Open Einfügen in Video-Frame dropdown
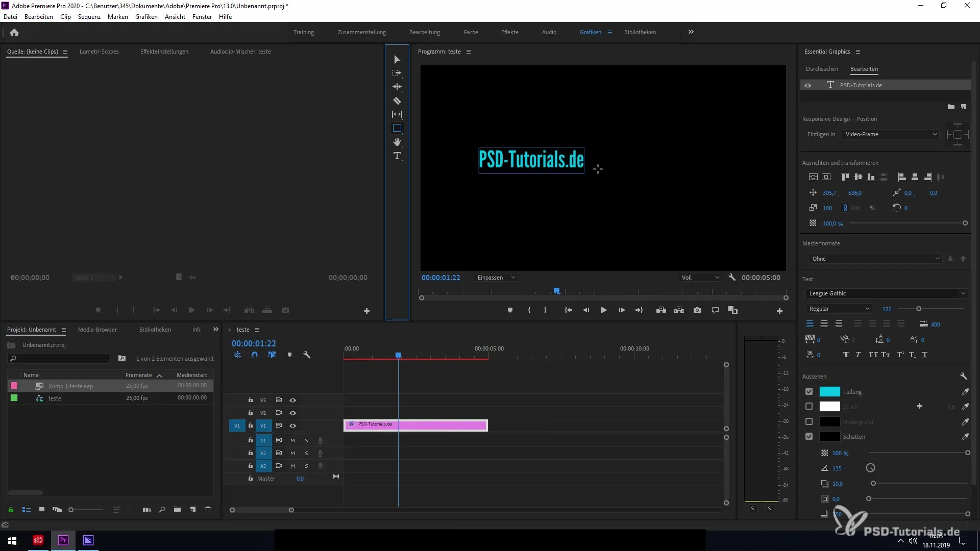Viewport: 980px width, 551px height. (890, 134)
